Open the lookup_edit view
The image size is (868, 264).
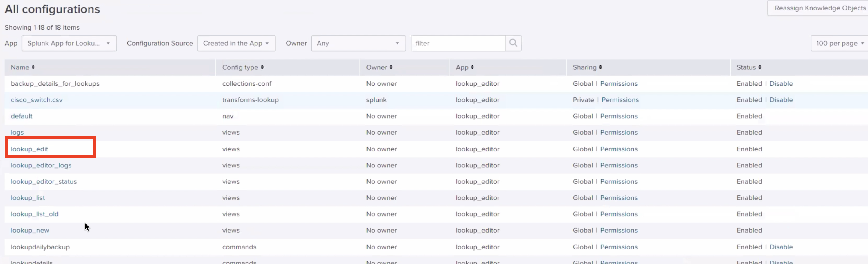tap(29, 149)
